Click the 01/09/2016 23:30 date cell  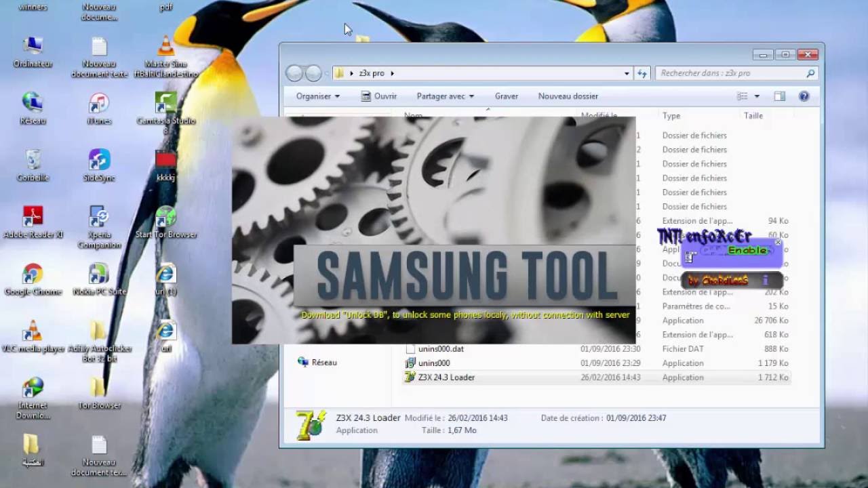click(x=610, y=349)
